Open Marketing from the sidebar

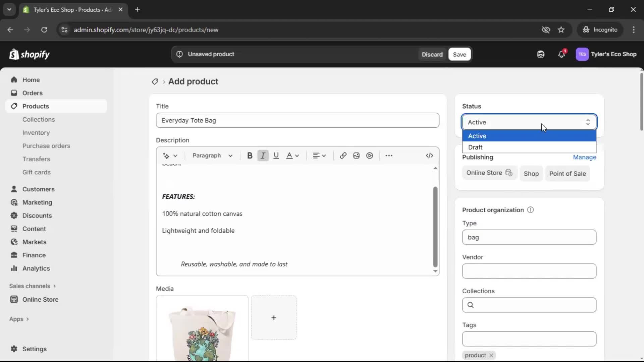point(37,202)
